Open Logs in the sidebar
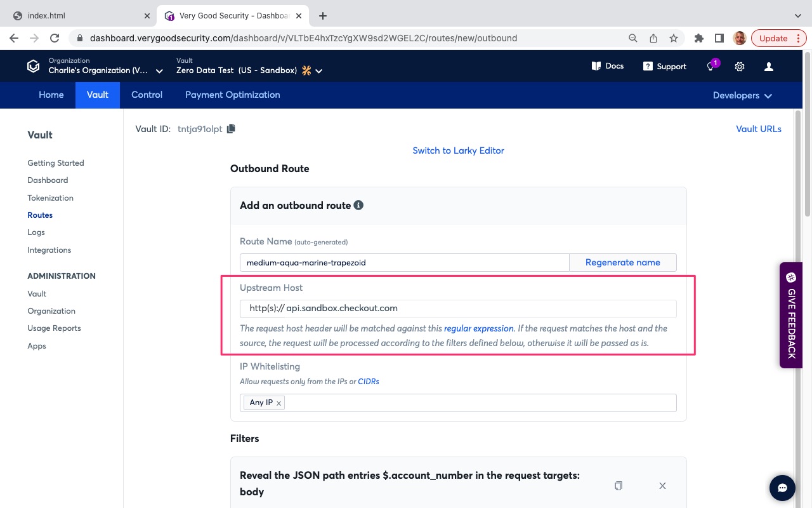 pyautogui.click(x=36, y=232)
